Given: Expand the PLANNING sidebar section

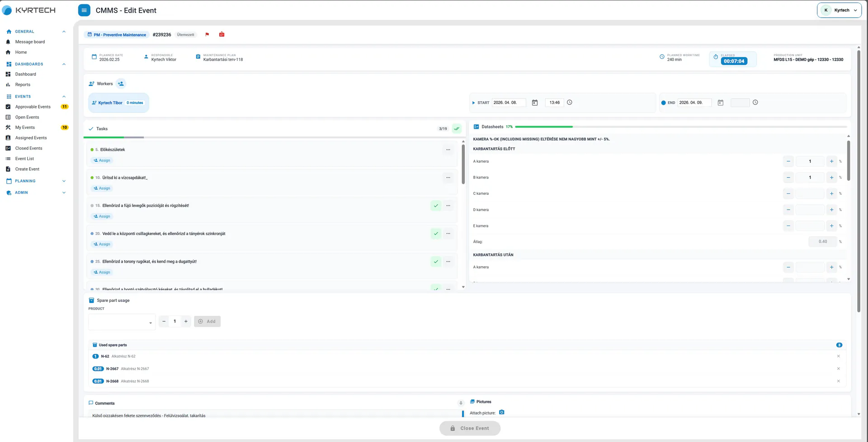Looking at the screenshot, I should point(64,181).
